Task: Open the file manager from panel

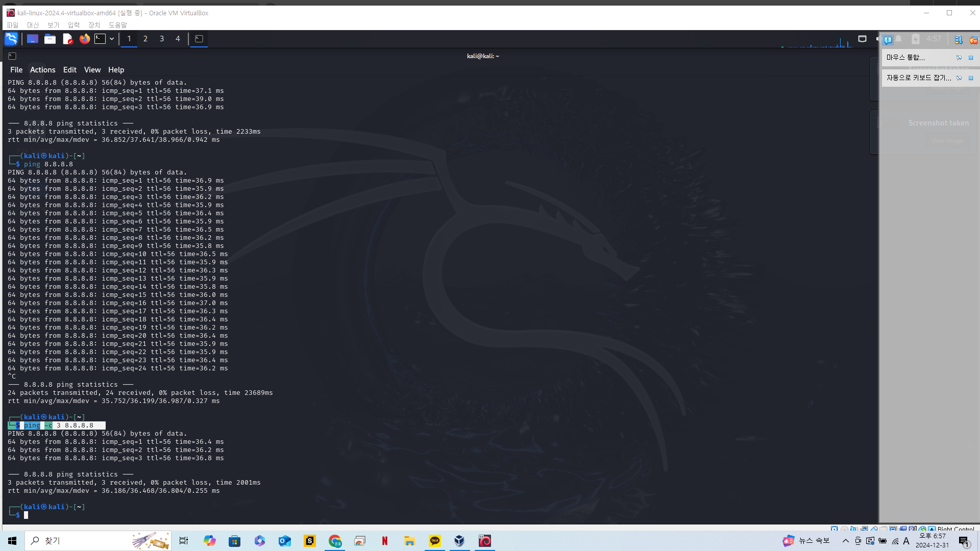Action: tap(50, 39)
